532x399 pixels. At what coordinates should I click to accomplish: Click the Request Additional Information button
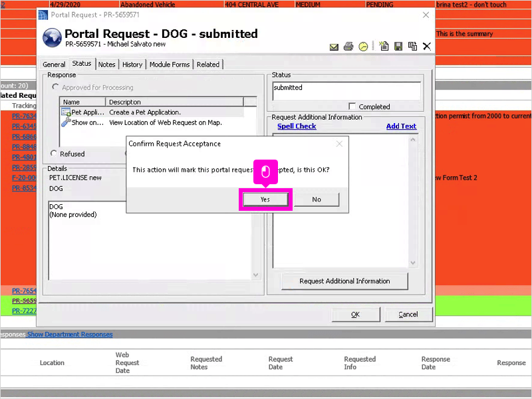(344, 281)
